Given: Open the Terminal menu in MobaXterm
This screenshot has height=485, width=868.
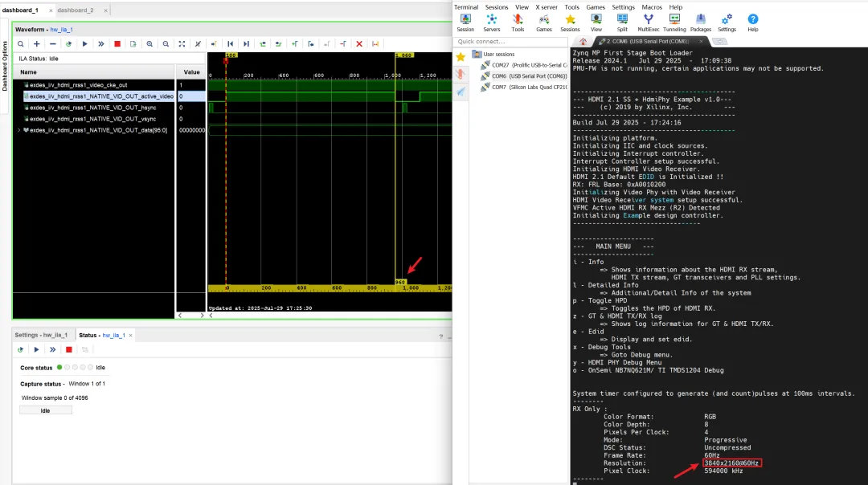Looking at the screenshot, I should tap(466, 7).
